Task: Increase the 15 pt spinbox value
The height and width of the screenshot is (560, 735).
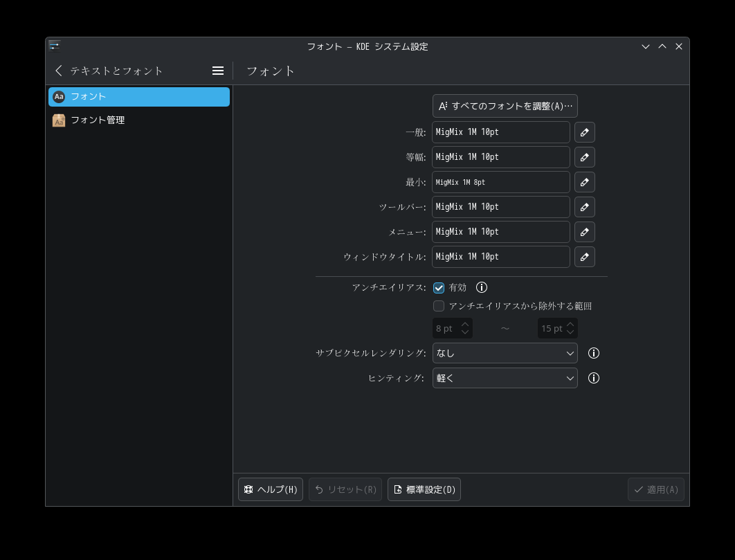Action: (570, 324)
